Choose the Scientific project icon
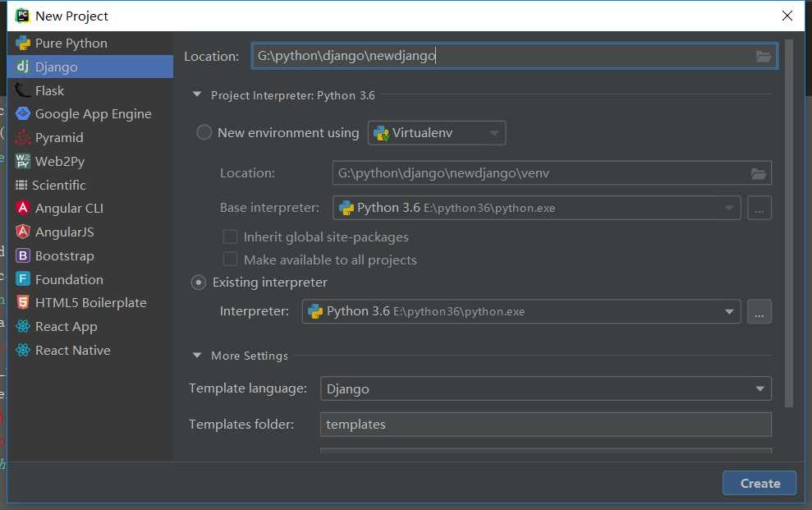The width and height of the screenshot is (812, 510). [x=21, y=185]
